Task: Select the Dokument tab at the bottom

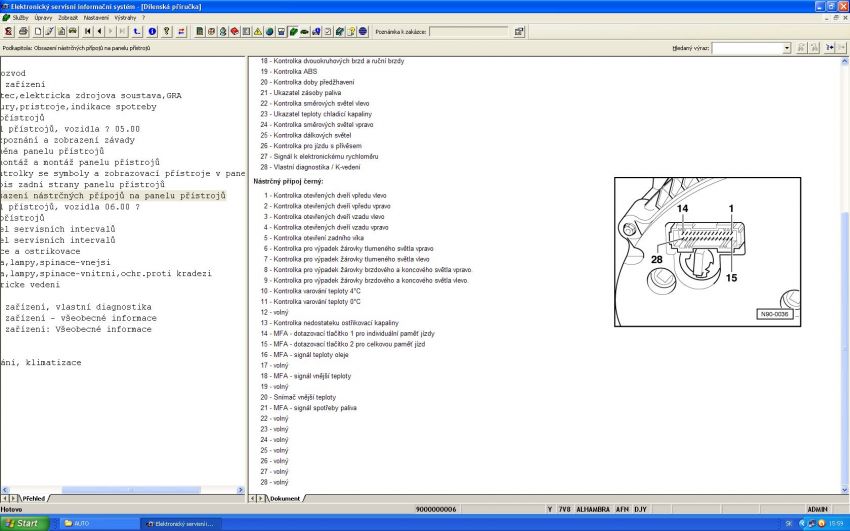Action: pos(285,497)
